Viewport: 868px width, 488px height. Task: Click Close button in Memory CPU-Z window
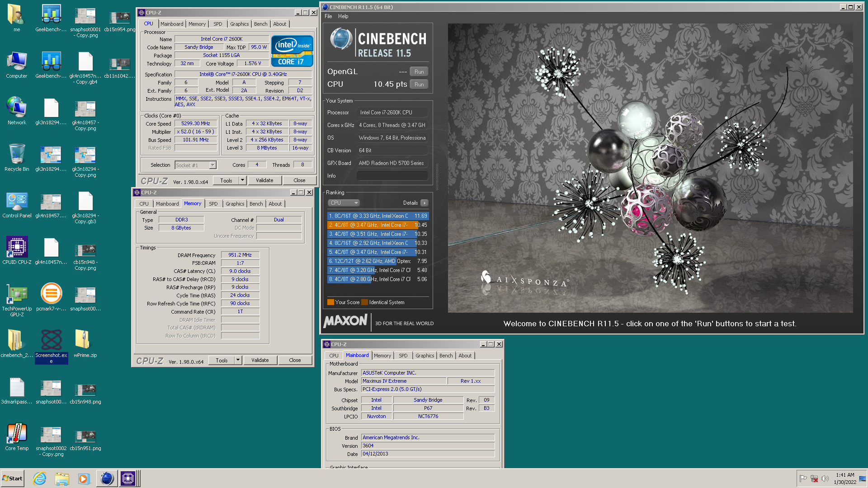[295, 360]
